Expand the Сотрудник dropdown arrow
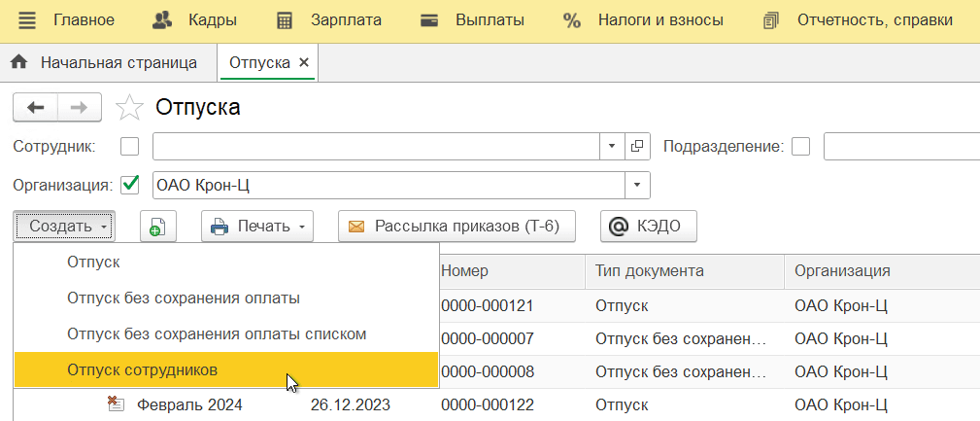Screen dimensions: 980x421 tap(612, 147)
